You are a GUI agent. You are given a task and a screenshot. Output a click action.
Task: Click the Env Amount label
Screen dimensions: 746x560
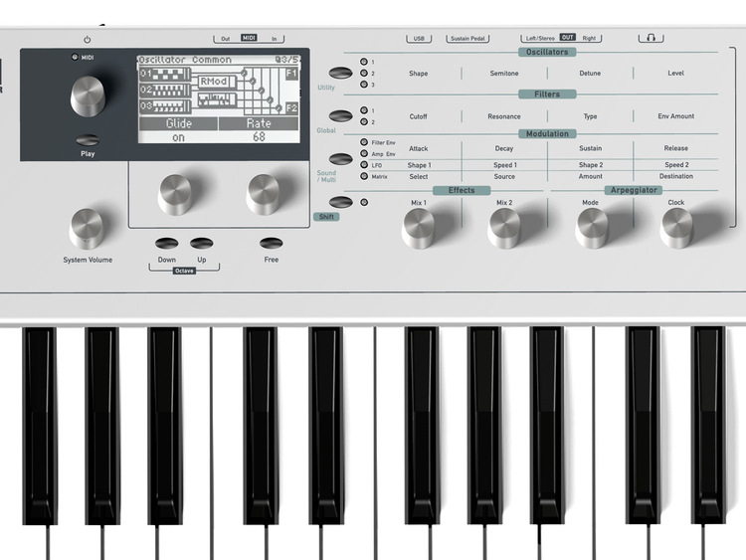click(676, 116)
